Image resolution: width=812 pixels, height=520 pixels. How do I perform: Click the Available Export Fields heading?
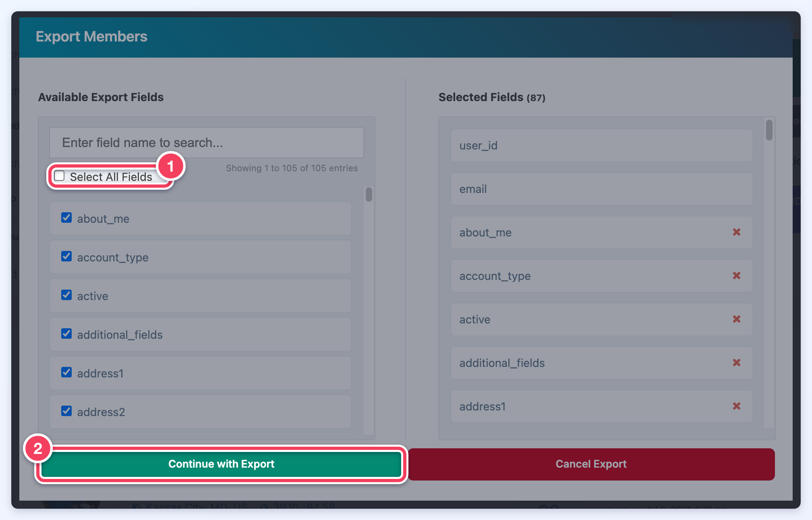(x=101, y=97)
